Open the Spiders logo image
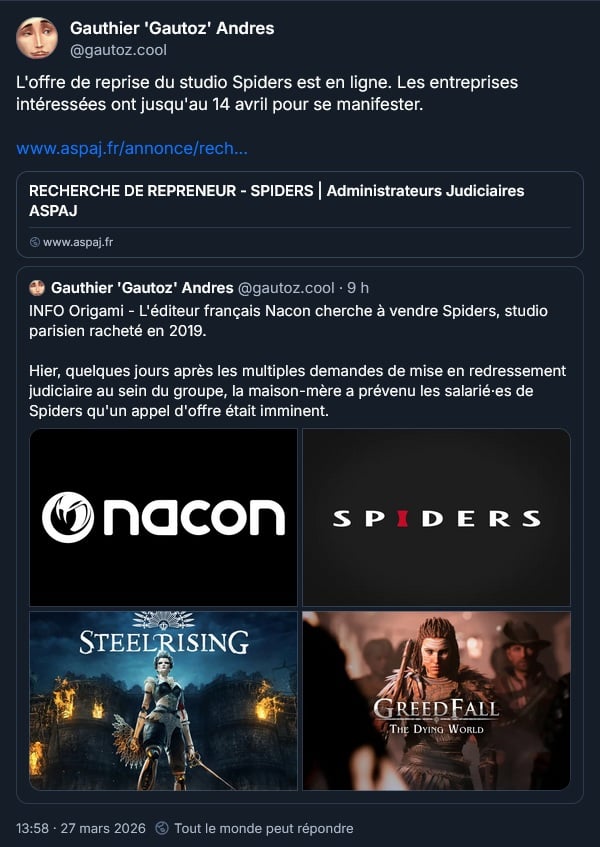Viewport: 600px width, 847px height. click(436, 517)
